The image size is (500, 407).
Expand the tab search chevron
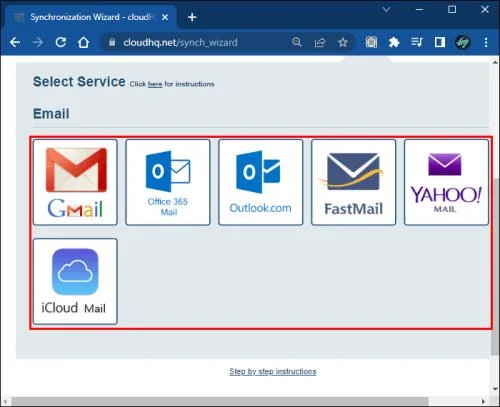(x=386, y=9)
